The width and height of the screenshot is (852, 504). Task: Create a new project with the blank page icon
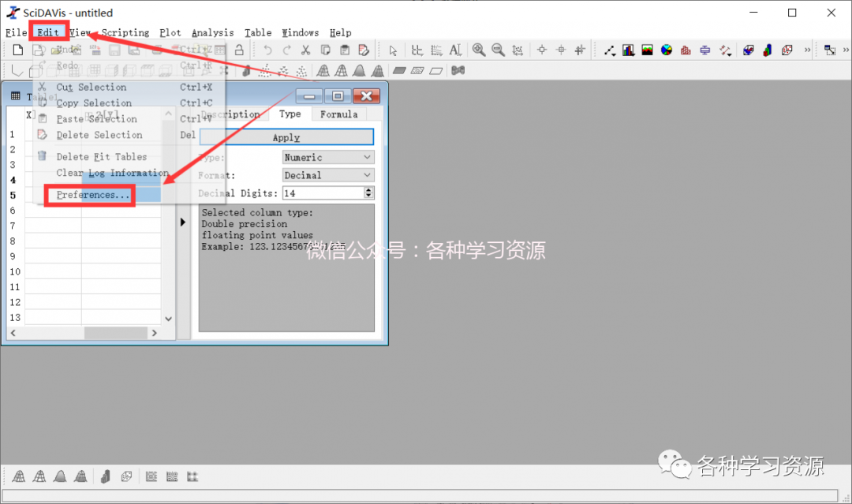click(18, 50)
